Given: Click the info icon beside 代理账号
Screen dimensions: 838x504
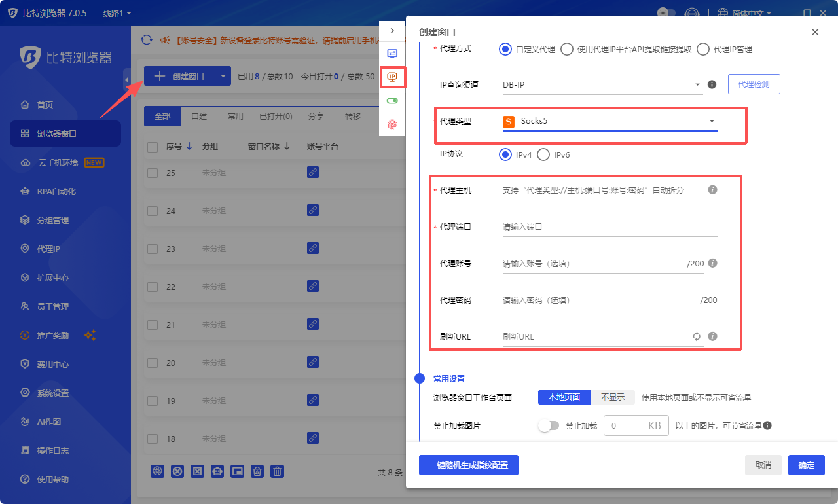Looking at the screenshot, I should 712,263.
